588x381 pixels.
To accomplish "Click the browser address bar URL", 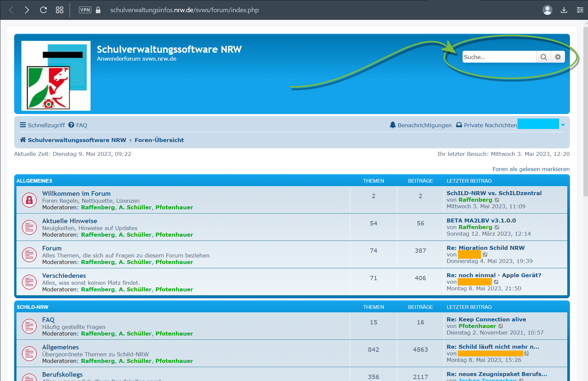I will (x=184, y=10).
